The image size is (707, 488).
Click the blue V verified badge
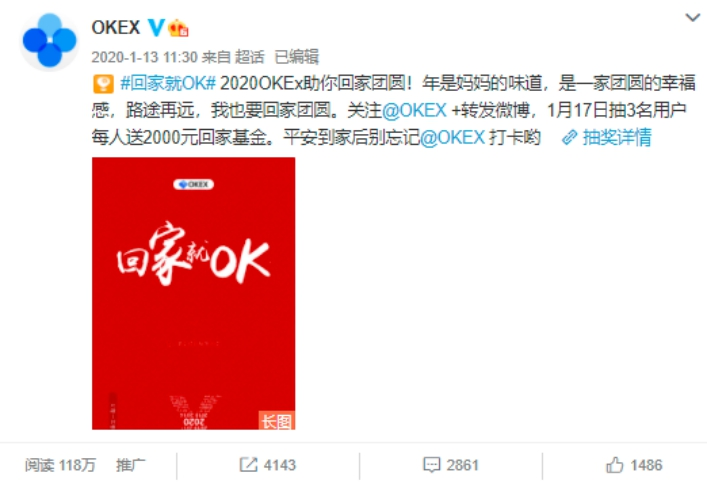pos(156,28)
